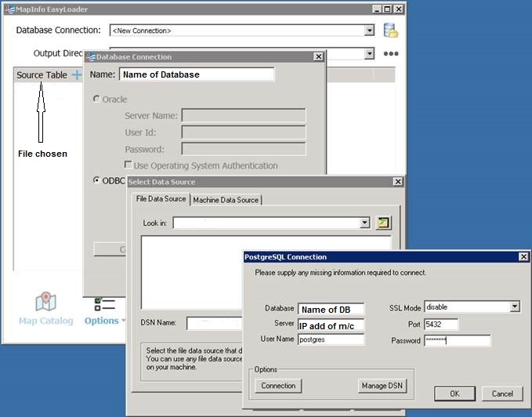Image resolution: width=532 pixels, height=417 pixels.
Task: Select the Oracle radio button
Action: [97, 100]
